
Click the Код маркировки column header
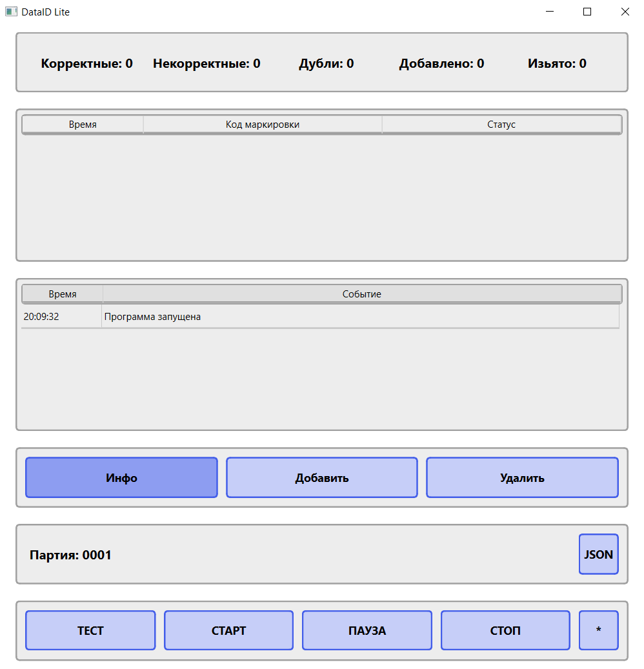[x=262, y=124]
